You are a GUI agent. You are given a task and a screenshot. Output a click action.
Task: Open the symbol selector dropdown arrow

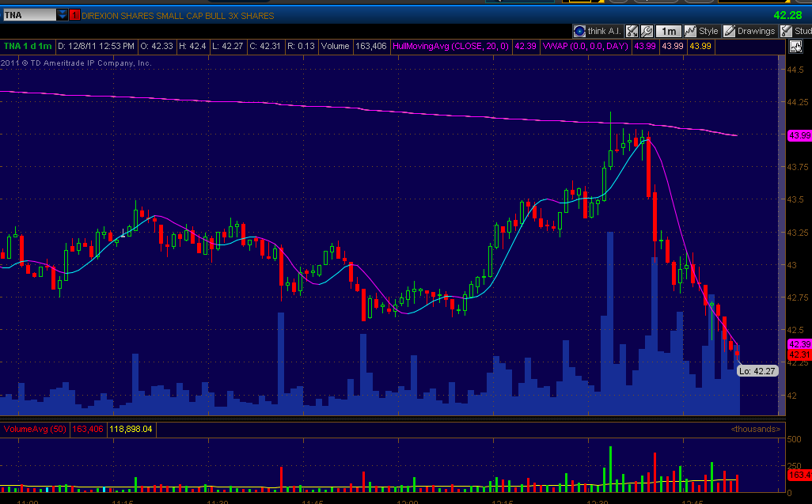coord(63,15)
